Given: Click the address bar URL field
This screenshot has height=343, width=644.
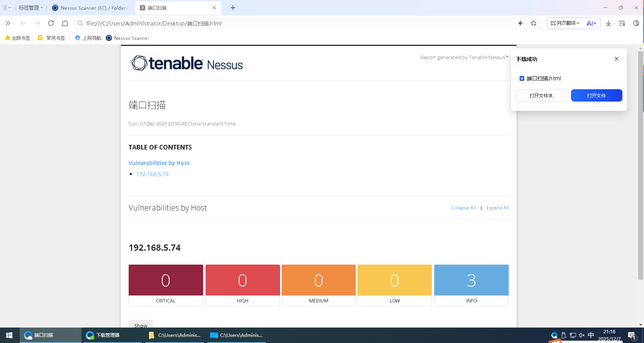Looking at the screenshot, I should 270,23.
